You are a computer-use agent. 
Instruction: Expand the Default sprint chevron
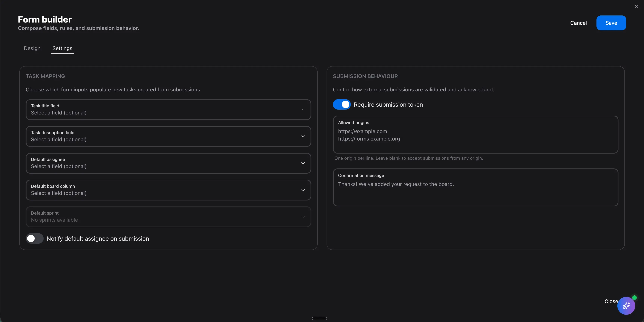pyautogui.click(x=303, y=217)
